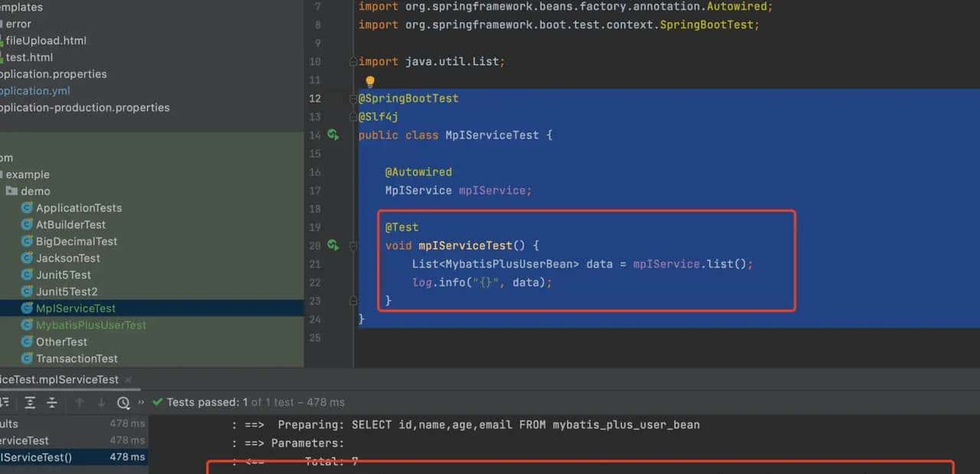Expand all nodes in test results toolbar
This screenshot has width=980, height=474.
29,402
